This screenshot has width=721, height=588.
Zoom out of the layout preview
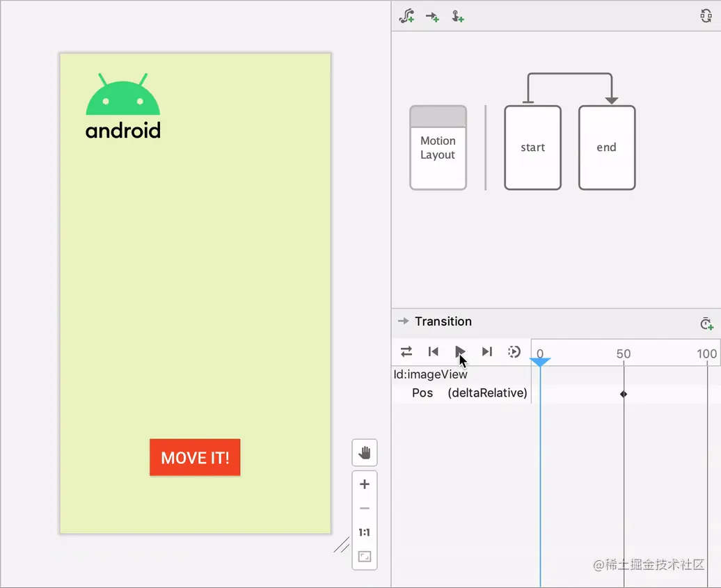365,508
